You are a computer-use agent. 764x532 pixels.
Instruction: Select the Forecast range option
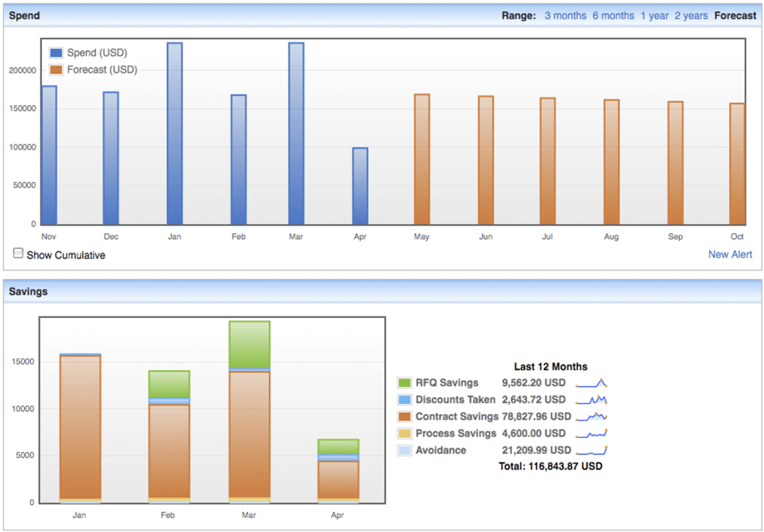pos(735,15)
